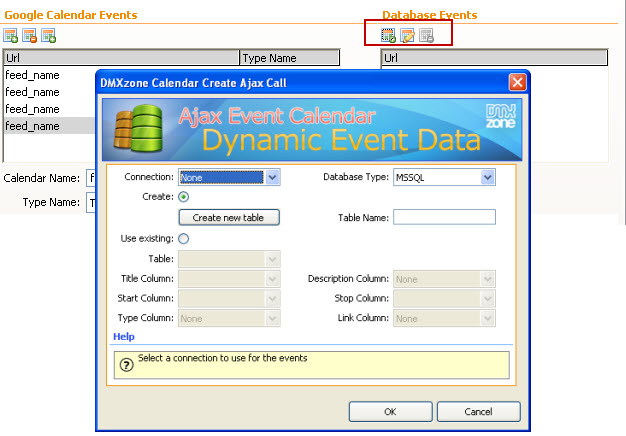
Task: Open the Database Type dropdown
Action: (444, 177)
